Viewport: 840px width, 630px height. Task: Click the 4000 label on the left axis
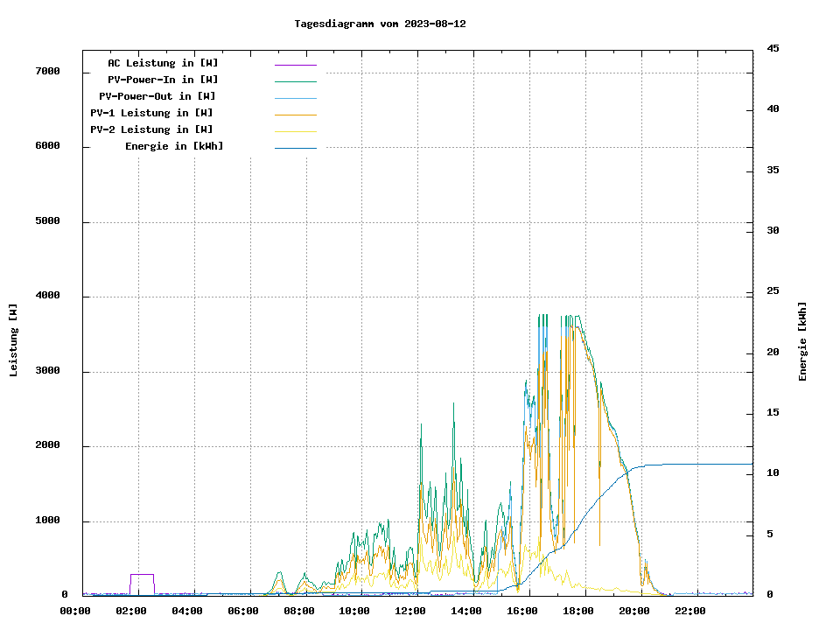pyautogui.click(x=48, y=296)
